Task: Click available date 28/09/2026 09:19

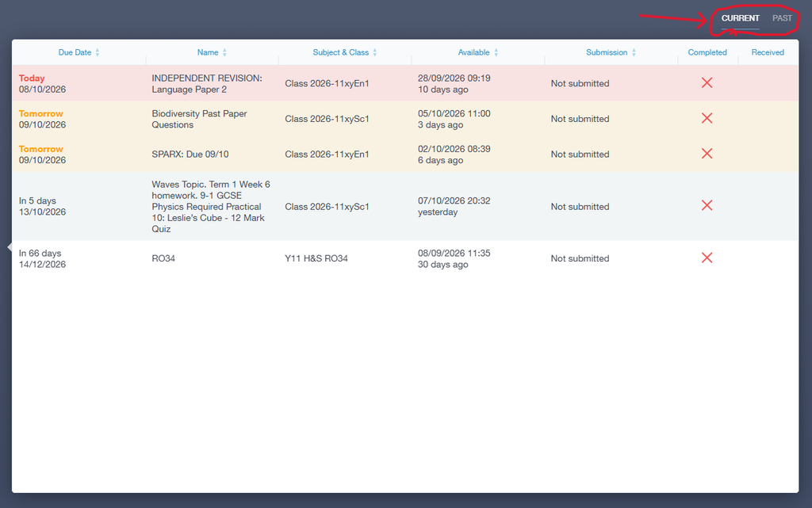Action: coord(454,78)
